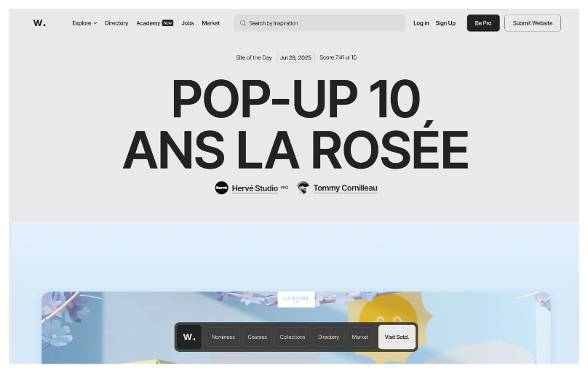This screenshot has height=373, width=588.
Task: Open Tommy Cornilleau profile link
Action: click(346, 188)
